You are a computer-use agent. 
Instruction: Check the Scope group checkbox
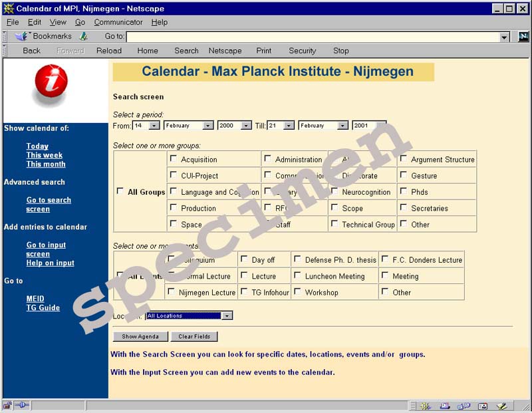(334, 207)
